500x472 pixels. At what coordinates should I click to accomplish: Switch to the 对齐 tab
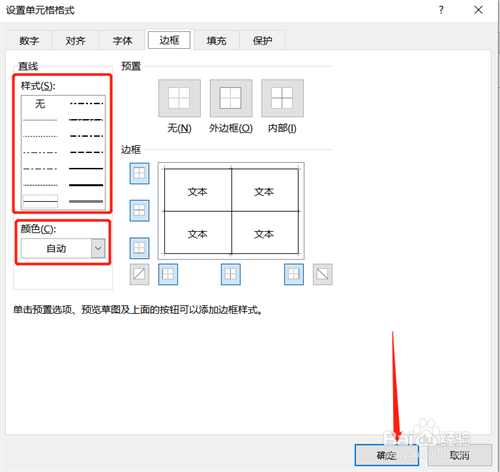[x=75, y=41]
